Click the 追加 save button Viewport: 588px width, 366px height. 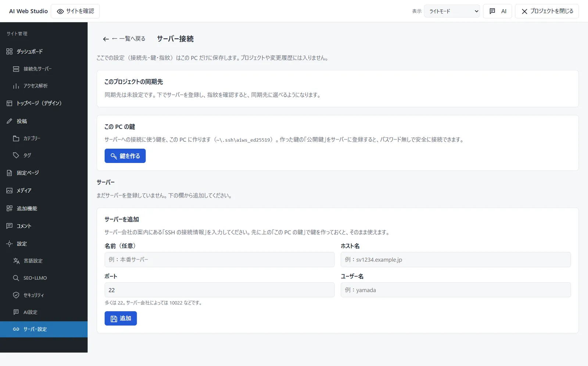pos(121,318)
